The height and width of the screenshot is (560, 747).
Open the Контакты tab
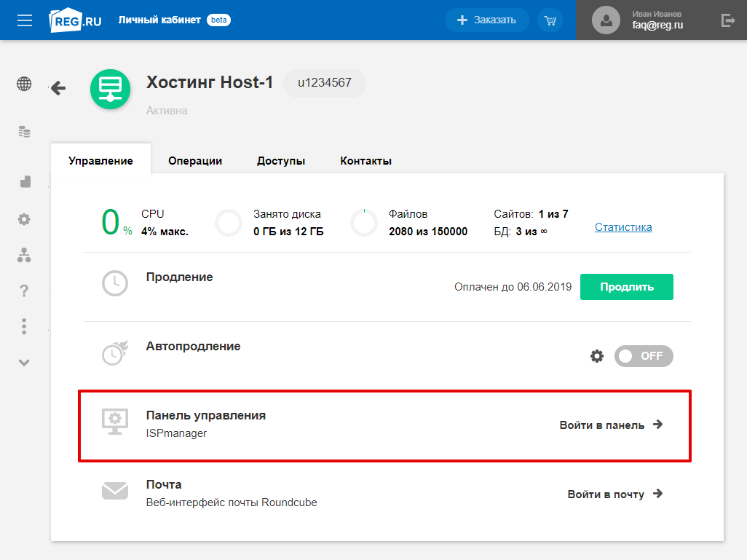tap(365, 161)
